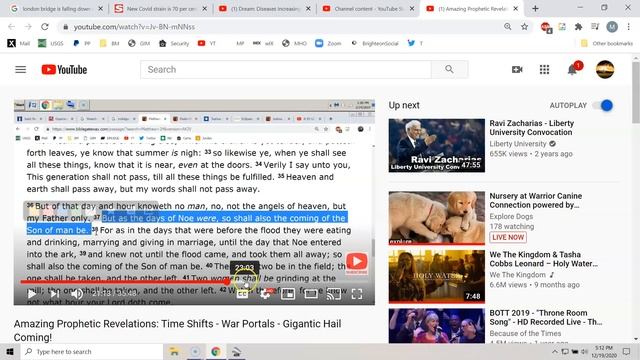Go to YouTube home logo
640x360 pixels.
[64, 69]
